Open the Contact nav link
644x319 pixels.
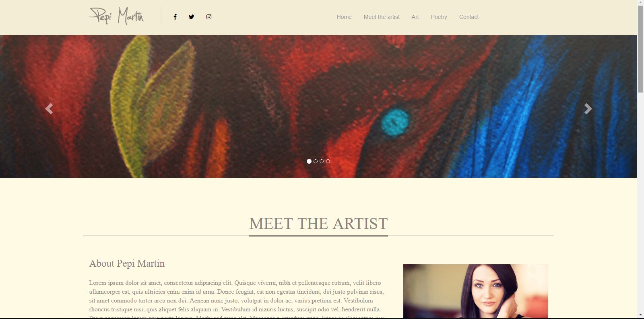click(x=469, y=17)
